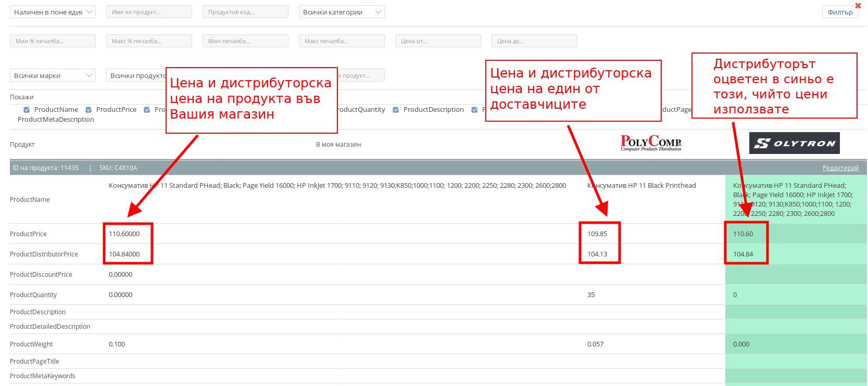Image resolution: width=868 pixels, height=386 pixels.
Task: Click the Solytron distributor logo
Action: click(x=794, y=143)
